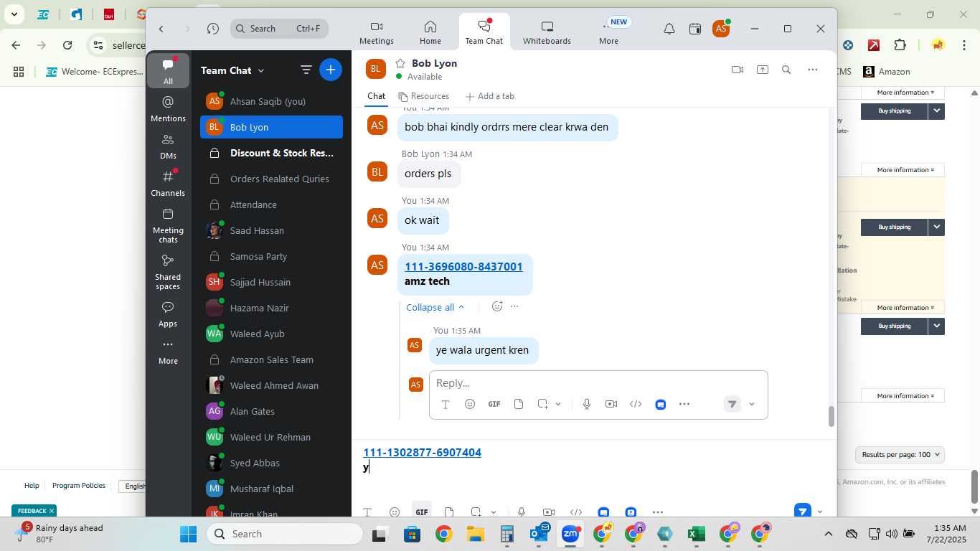The width and height of the screenshot is (980, 551).
Task: Open Meeting chats in the sidebar
Action: click(x=168, y=225)
